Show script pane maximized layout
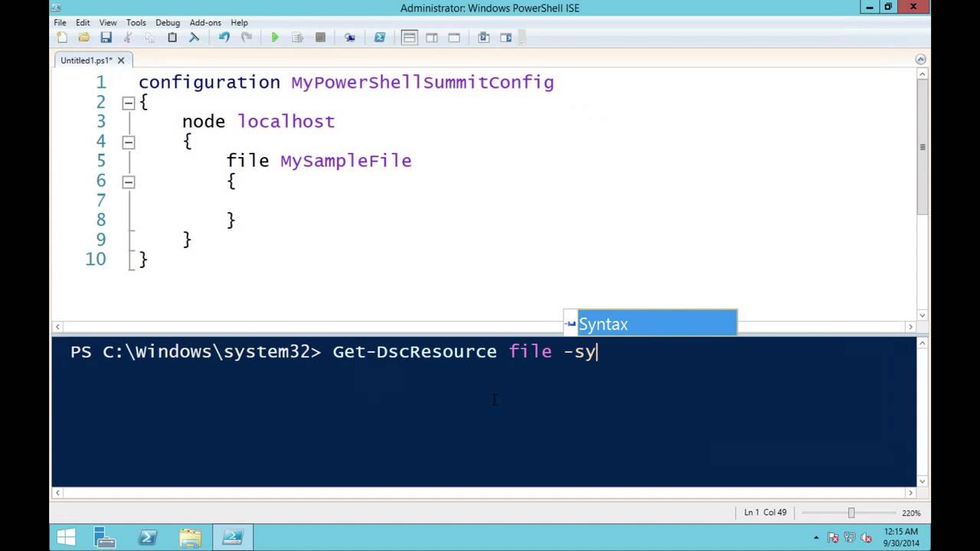Screen dimensions: 980x551 (454, 37)
